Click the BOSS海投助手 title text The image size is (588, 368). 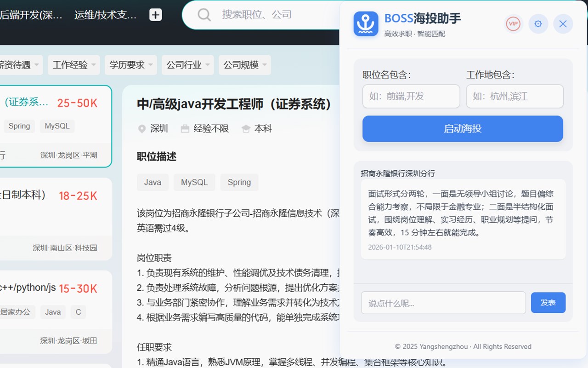click(423, 18)
